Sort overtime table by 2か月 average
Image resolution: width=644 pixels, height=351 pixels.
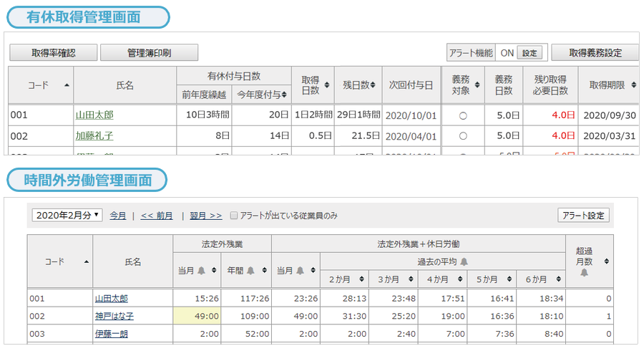tap(361, 279)
